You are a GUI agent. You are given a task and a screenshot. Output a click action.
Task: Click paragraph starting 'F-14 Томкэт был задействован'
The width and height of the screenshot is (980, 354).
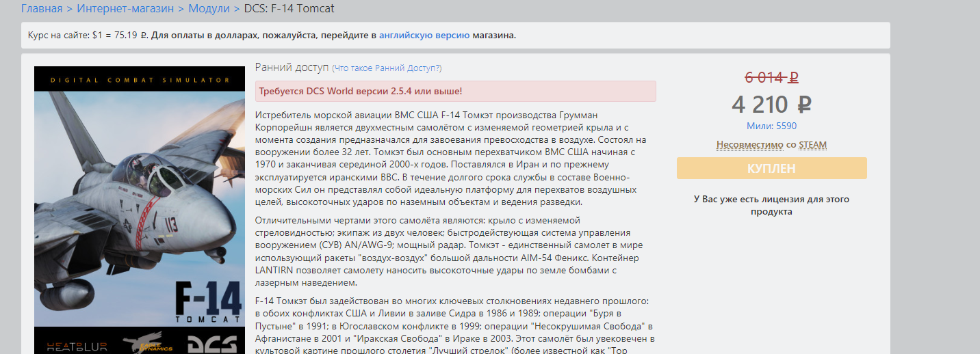tap(455, 325)
